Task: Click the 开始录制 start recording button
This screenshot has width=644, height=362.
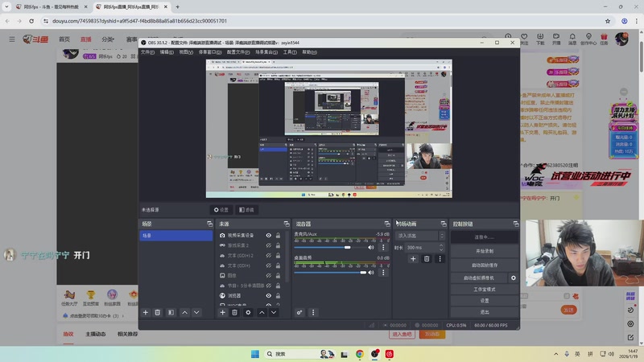Action: click(x=485, y=251)
